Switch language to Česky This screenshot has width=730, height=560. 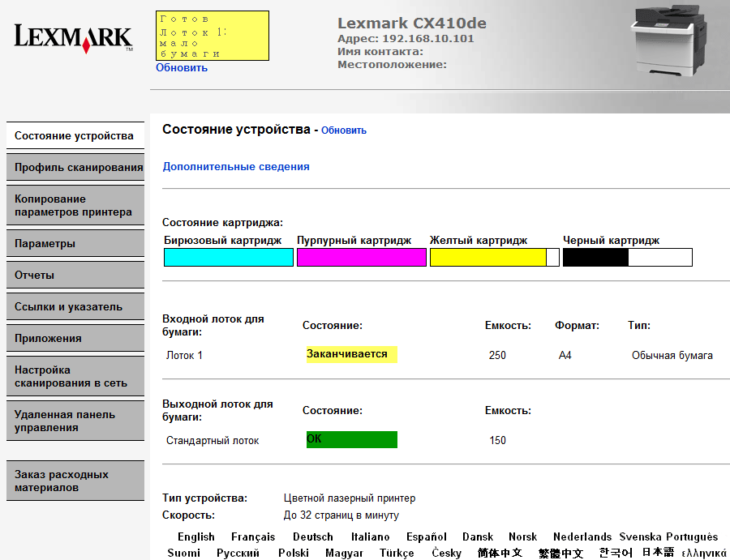pyautogui.click(x=446, y=553)
